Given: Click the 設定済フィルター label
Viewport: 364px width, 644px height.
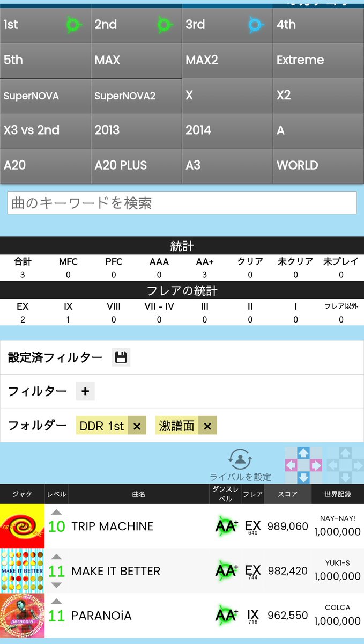Looking at the screenshot, I should pos(55,357).
